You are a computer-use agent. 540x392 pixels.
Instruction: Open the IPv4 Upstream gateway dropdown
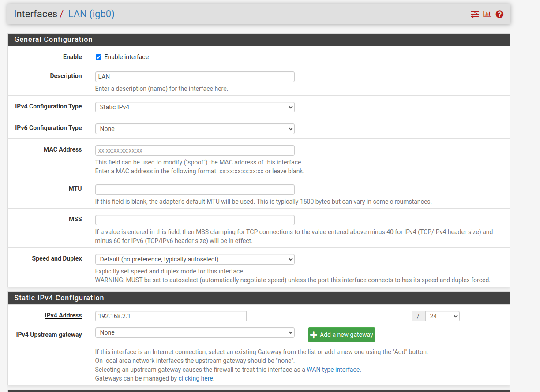point(195,332)
